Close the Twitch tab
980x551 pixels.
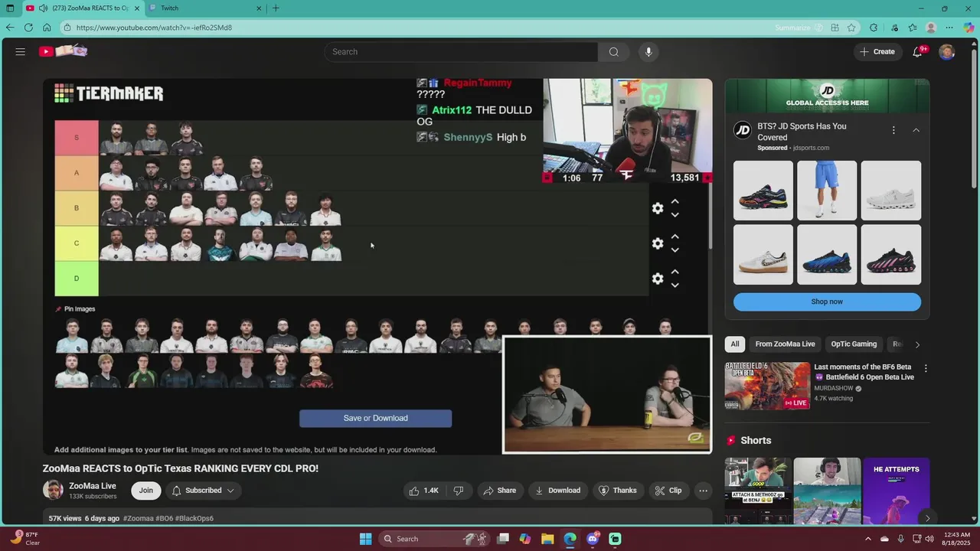(x=259, y=8)
